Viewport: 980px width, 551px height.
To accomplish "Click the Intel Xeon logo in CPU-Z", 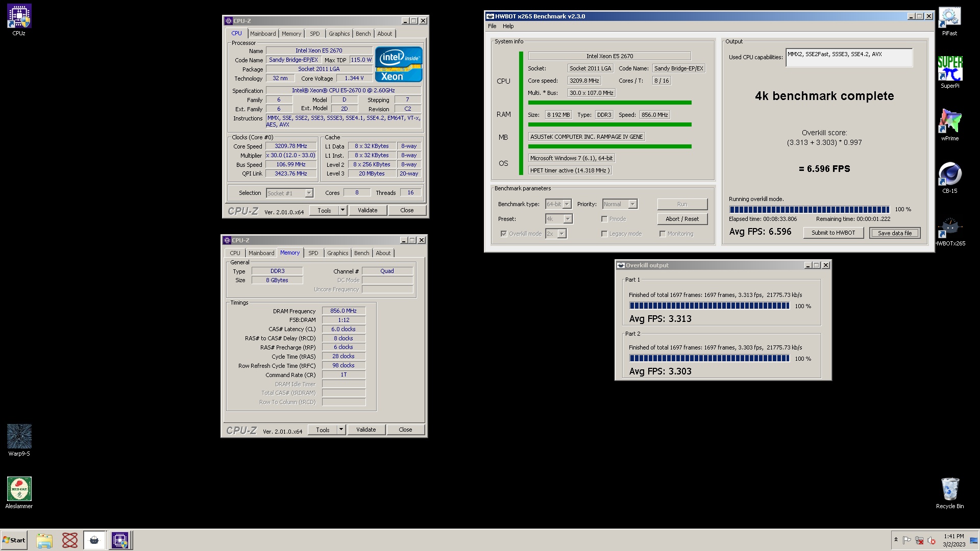I will tap(399, 64).
